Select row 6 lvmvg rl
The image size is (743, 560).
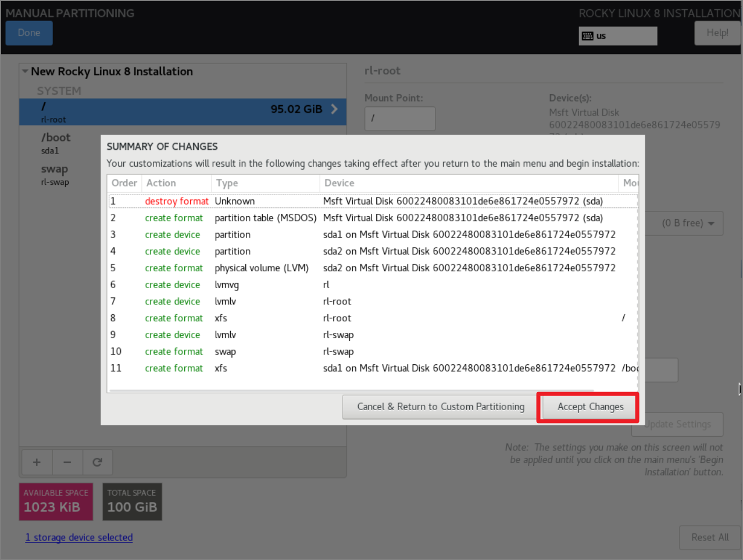373,285
